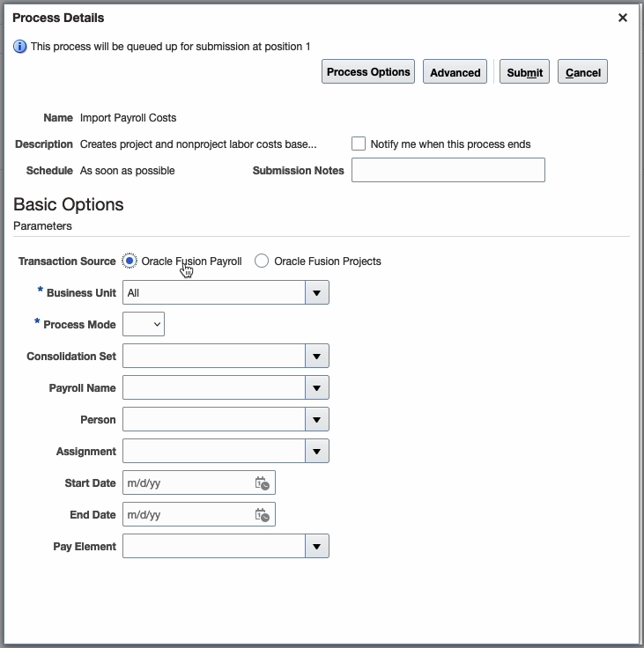Click the 'Parameters' label
The height and width of the screenshot is (648, 644).
point(42,226)
